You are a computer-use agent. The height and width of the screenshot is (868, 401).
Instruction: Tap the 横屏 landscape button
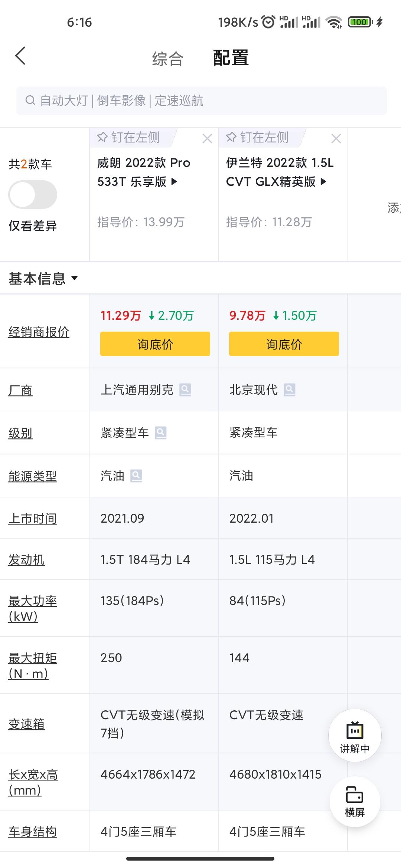355,802
